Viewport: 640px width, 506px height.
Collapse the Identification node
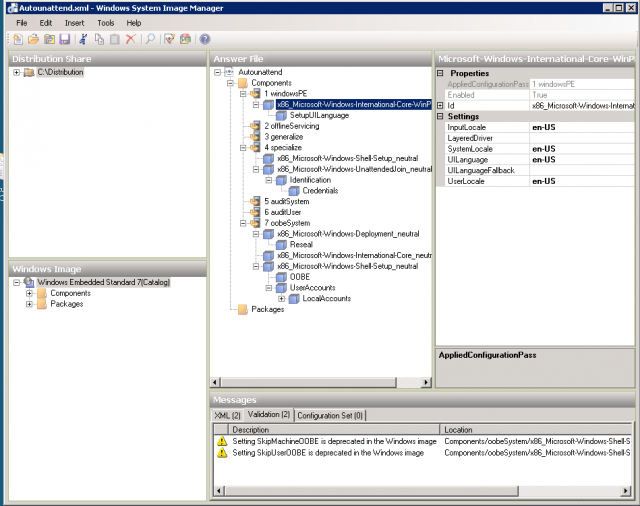[269, 180]
